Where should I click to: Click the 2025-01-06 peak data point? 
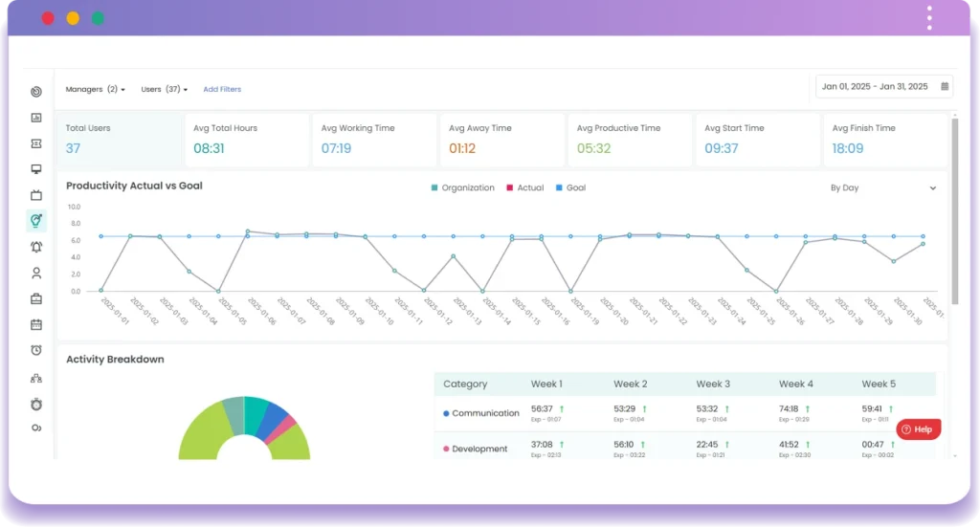pos(248,231)
